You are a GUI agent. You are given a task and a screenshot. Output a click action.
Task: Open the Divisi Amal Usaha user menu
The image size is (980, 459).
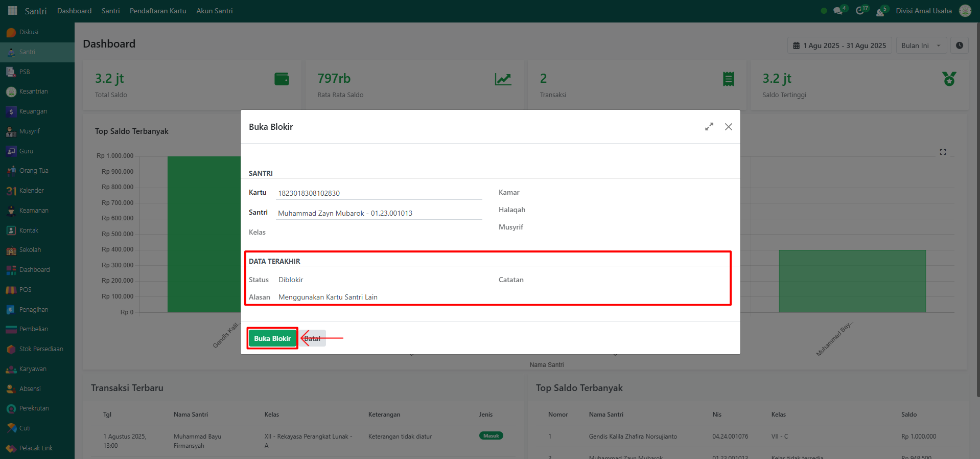tap(923, 11)
